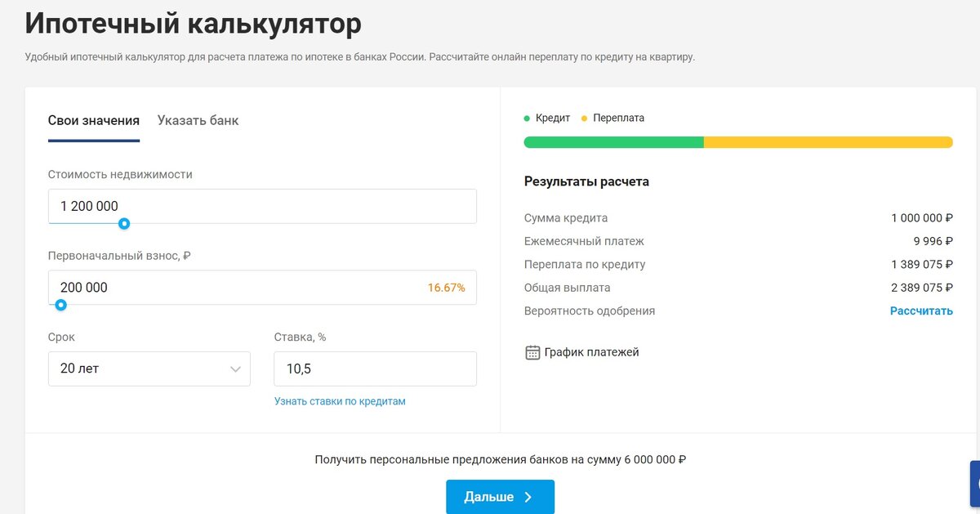980x514 pixels.
Task: Click Рассчитать next to Вероятность одобрения
Action: click(922, 311)
